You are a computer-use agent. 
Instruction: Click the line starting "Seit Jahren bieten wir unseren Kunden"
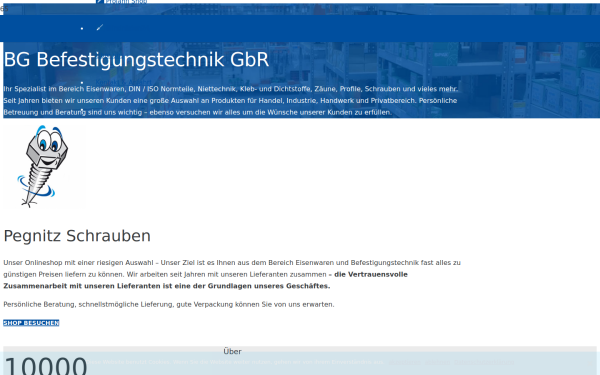(230, 101)
